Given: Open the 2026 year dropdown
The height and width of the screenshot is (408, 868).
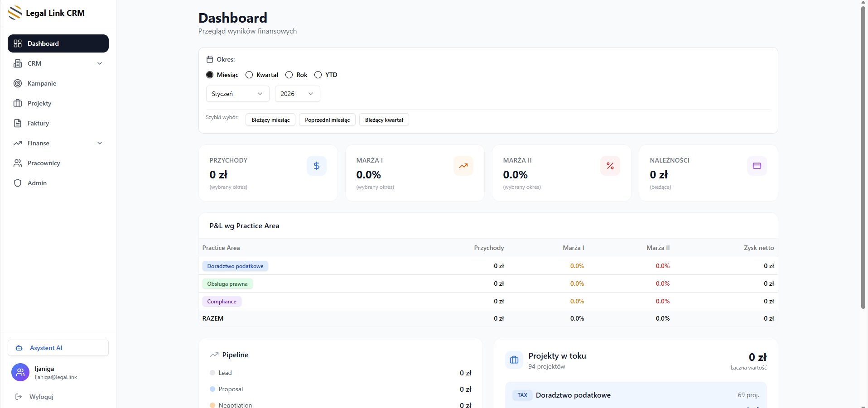Looking at the screenshot, I should coord(298,94).
